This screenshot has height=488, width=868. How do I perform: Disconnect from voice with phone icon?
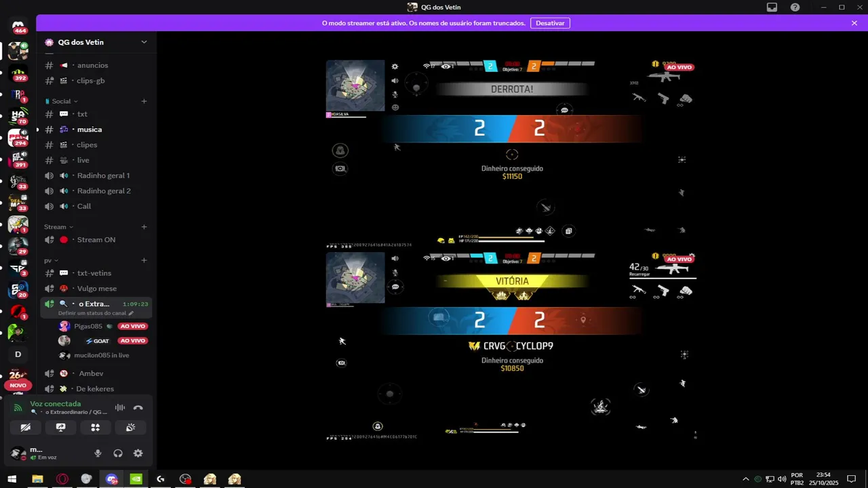pos(138,407)
